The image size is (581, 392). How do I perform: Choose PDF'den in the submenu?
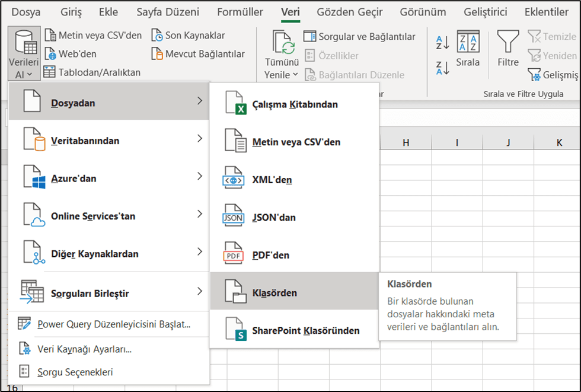[294, 254]
